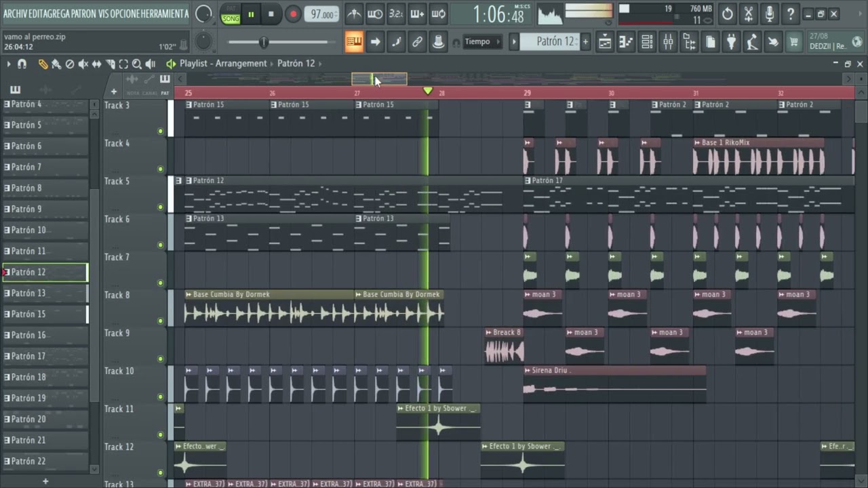
Task: Open the Channel rack view
Action: [x=647, y=42]
